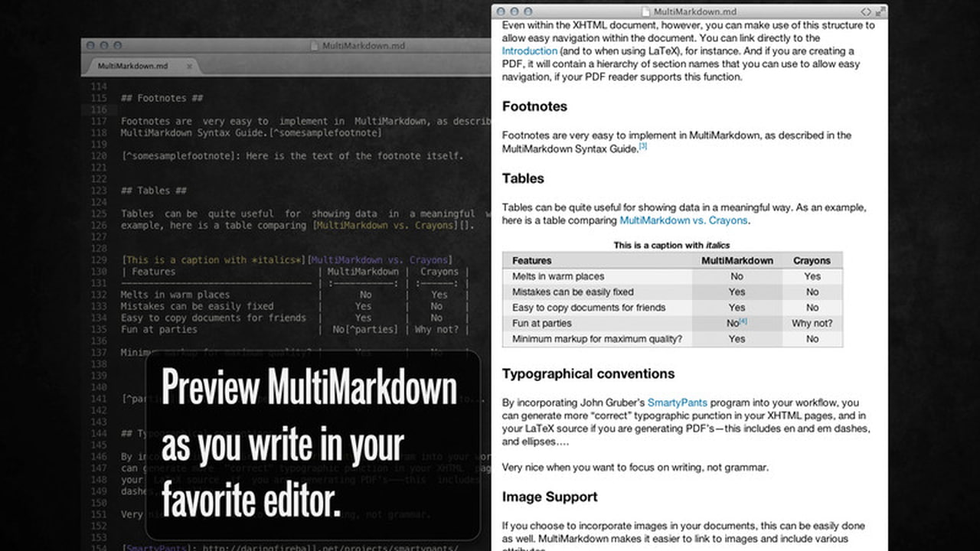Image resolution: width=980 pixels, height=551 pixels.
Task: Click 'Mistakes can be easily fixed' in preview table
Action: pyautogui.click(x=573, y=292)
